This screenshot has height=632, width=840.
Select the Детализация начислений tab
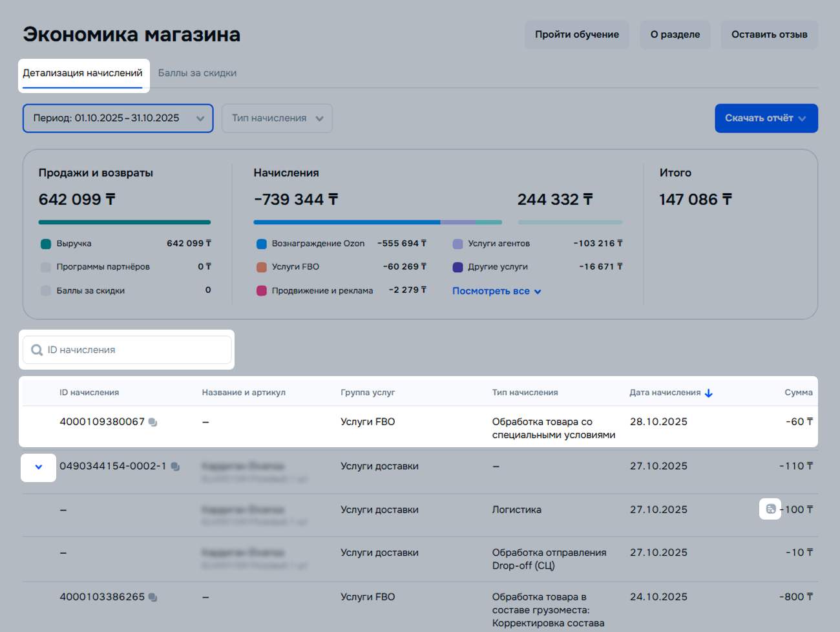coord(83,73)
